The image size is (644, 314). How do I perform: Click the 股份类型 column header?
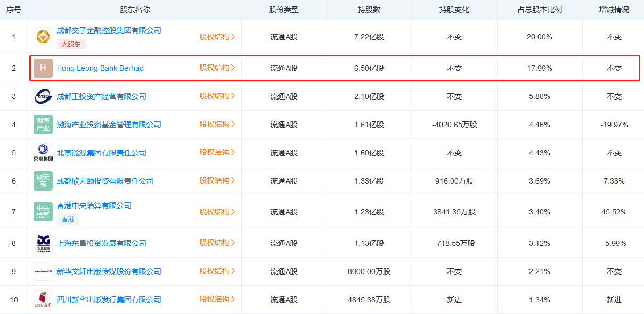[x=284, y=10]
